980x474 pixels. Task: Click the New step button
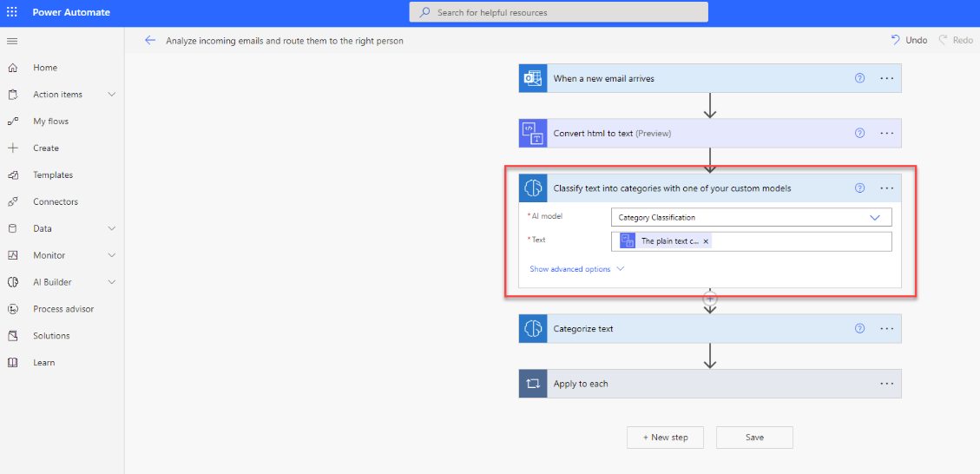point(665,438)
